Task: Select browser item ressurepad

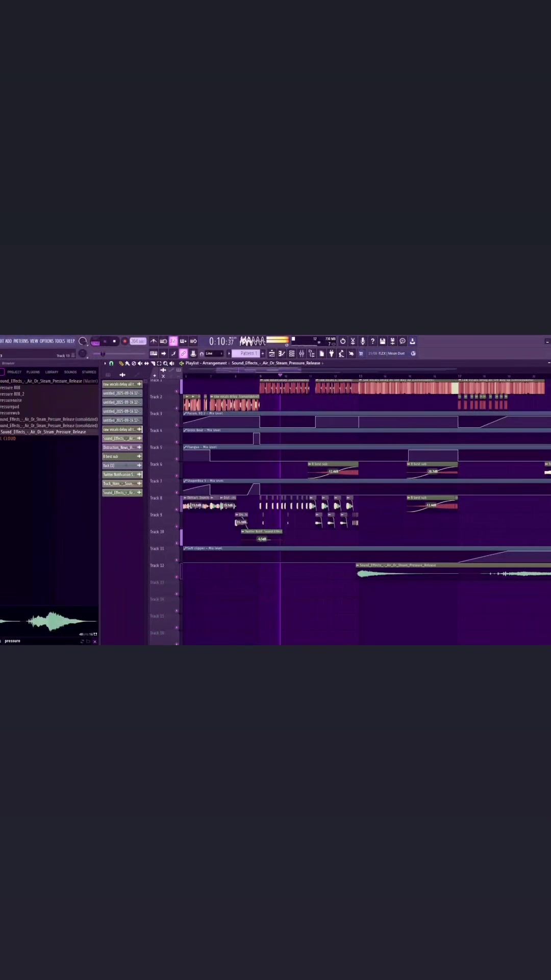Action: coord(10,407)
